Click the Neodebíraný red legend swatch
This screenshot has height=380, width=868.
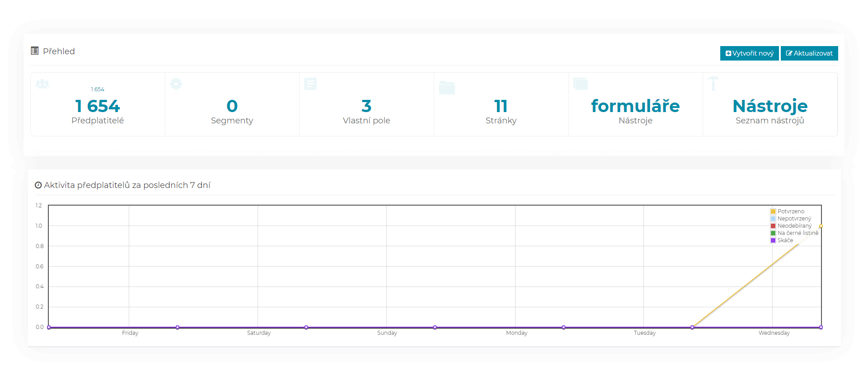click(x=773, y=226)
